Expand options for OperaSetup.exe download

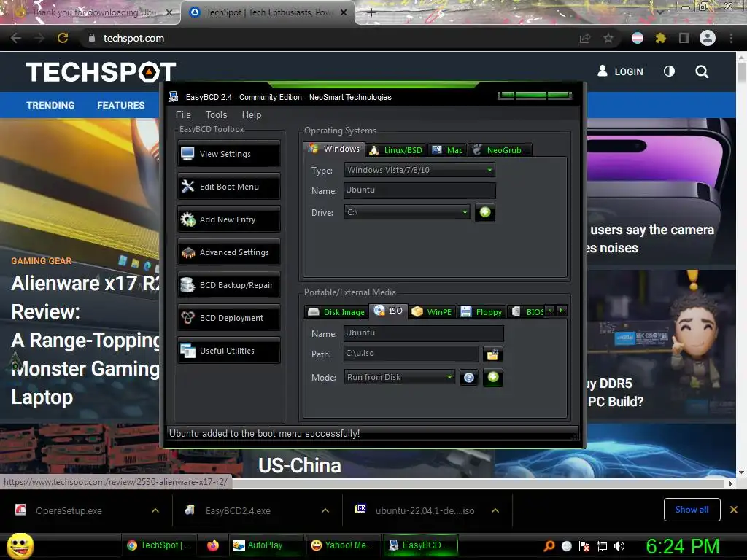[155, 510]
